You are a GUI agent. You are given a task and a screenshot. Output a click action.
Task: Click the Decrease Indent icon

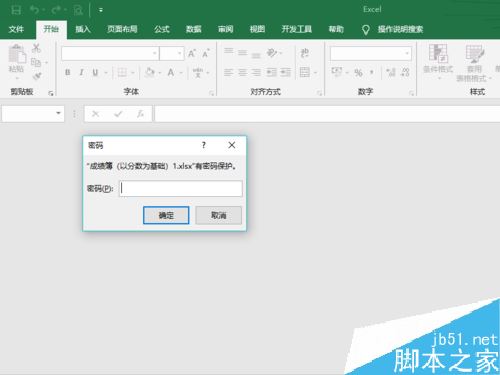[x=272, y=72]
